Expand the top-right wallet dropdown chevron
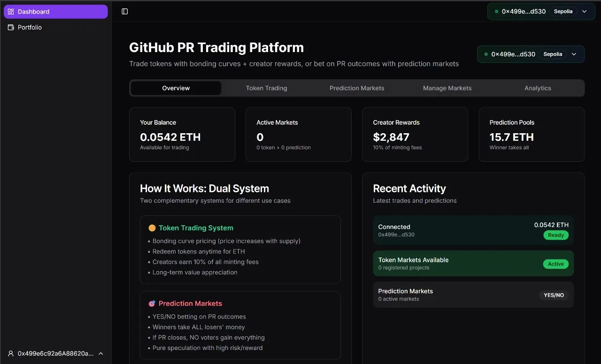 click(x=585, y=11)
